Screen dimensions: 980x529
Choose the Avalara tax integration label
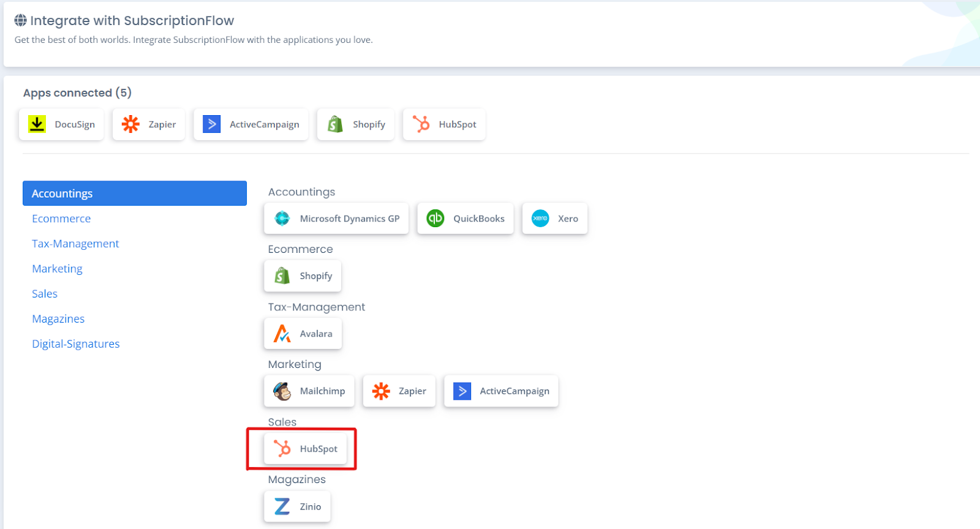click(x=316, y=334)
